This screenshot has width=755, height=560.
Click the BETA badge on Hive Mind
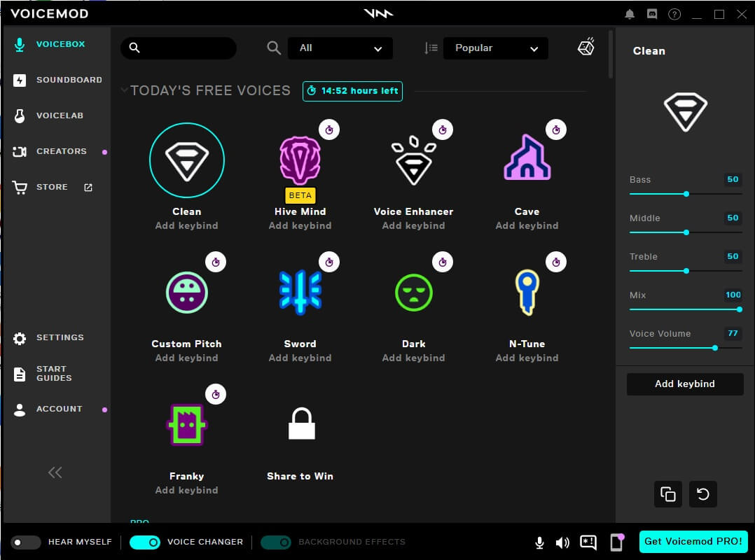(x=300, y=195)
